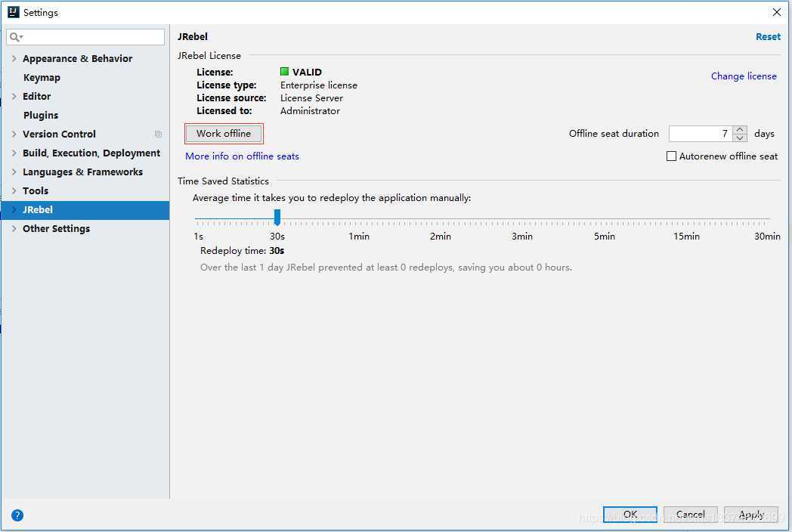Viewport: 792px width, 532px height.
Task: Click the offline seat duration input field
Action: [x=701, y=134]
